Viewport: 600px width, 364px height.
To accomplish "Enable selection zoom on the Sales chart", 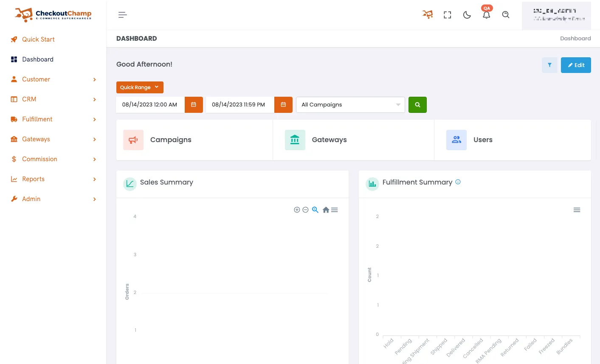I will (315, 210).
